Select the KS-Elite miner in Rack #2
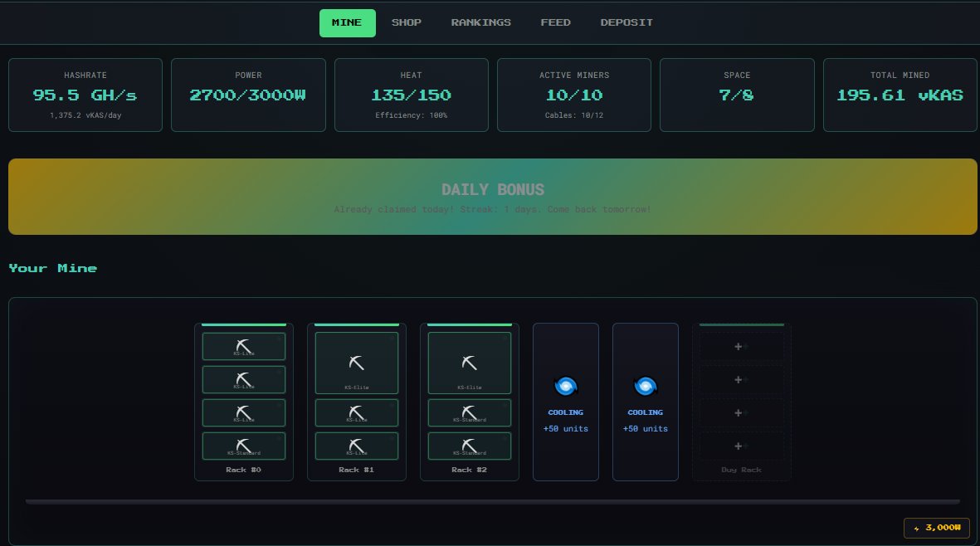980x546 pixels. [470, 363]
